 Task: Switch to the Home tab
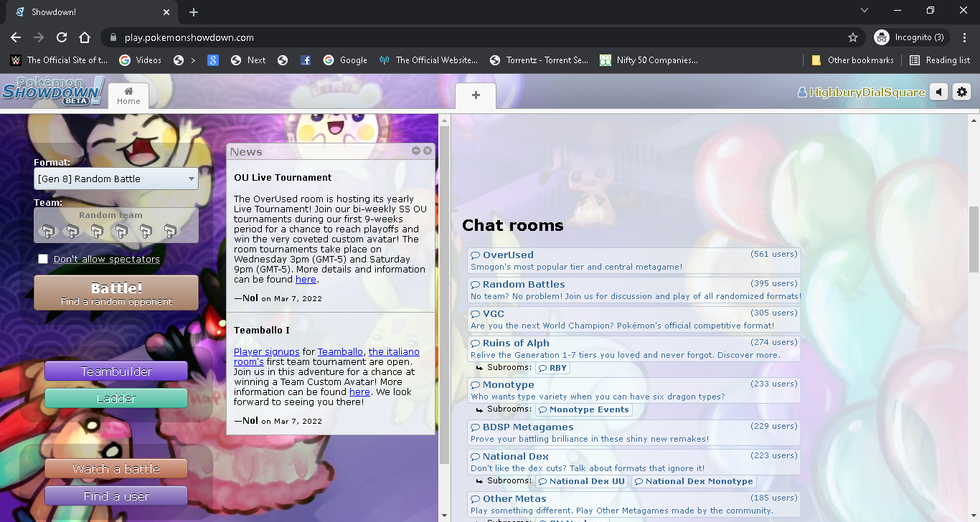[x=128, y=95]
